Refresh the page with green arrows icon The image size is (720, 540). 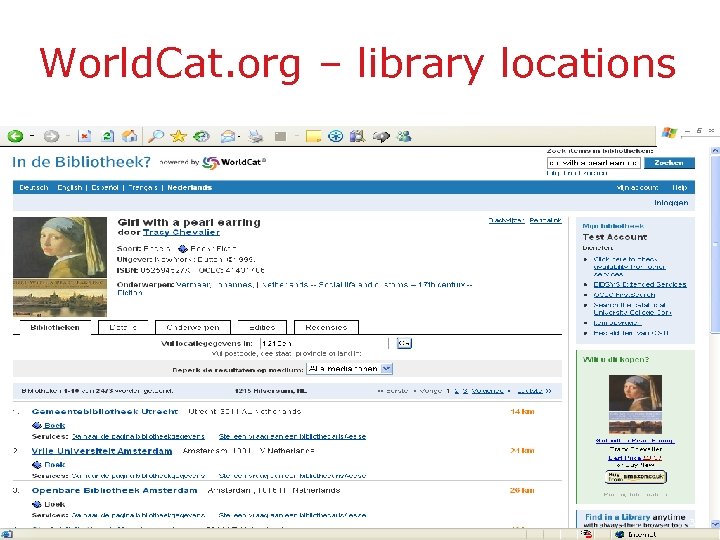click(107, 136)
